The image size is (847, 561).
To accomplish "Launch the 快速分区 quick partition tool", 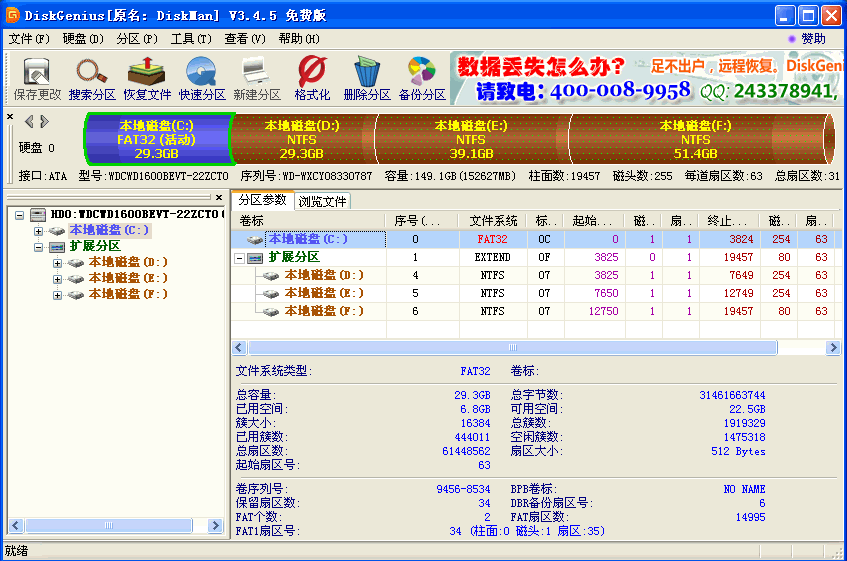I will coord(202,78).
